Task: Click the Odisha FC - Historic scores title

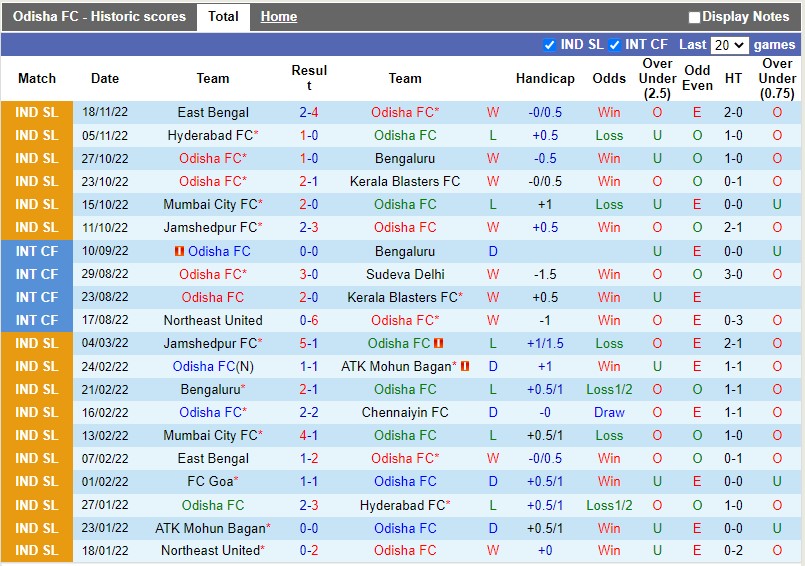Action: coord(100,16)
